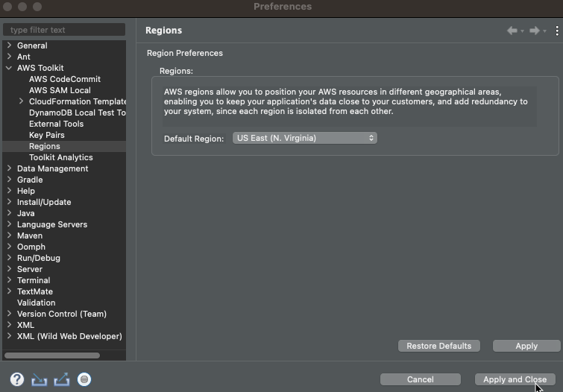Expand the Java preferences node
The height and width of the screenshot is (392, 563).
tap(10, 213)
